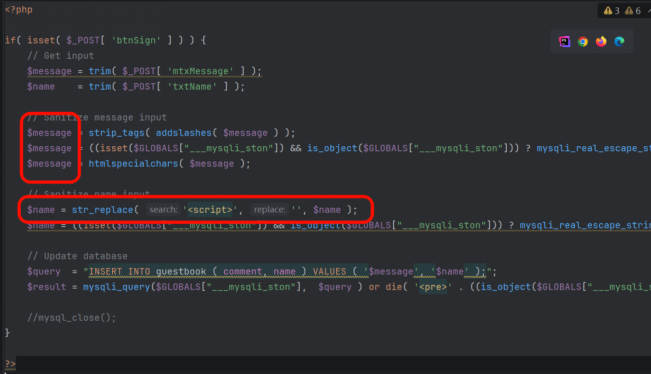Click the 'btnSign' string in the if condition
The width and height of the screenshot is (651, 374).
pos(136,40)
